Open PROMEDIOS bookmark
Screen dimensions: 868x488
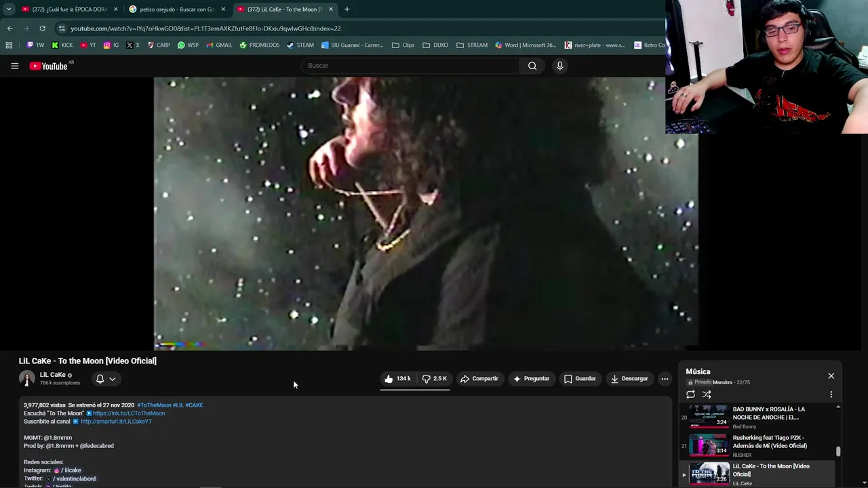[259, 45]
